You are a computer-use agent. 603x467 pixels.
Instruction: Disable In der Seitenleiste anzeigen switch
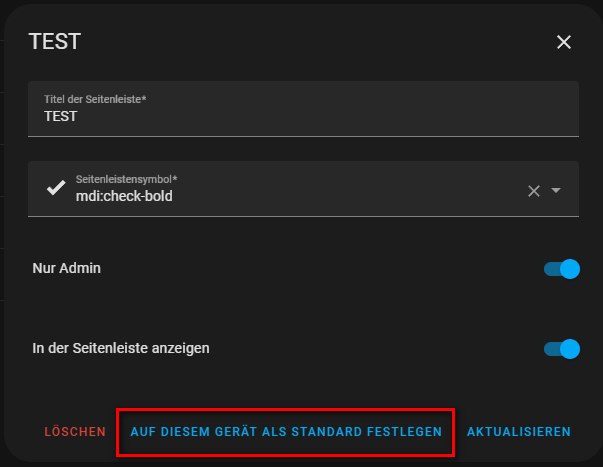point(562,349)
